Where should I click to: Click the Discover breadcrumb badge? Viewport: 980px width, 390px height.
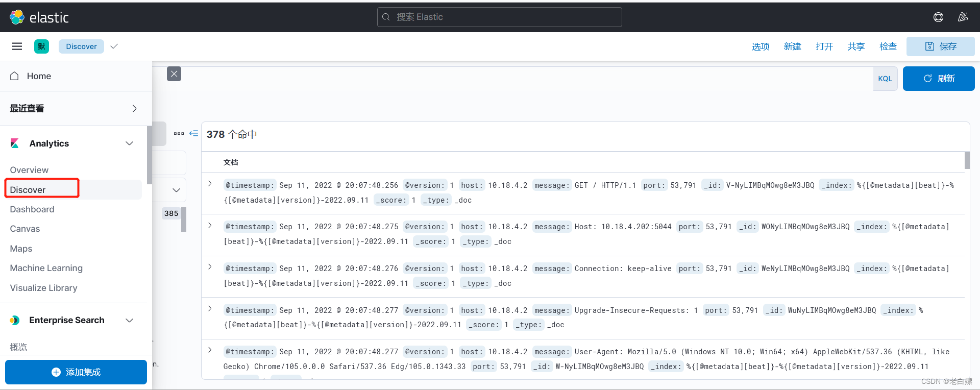[x=81, y=46]
